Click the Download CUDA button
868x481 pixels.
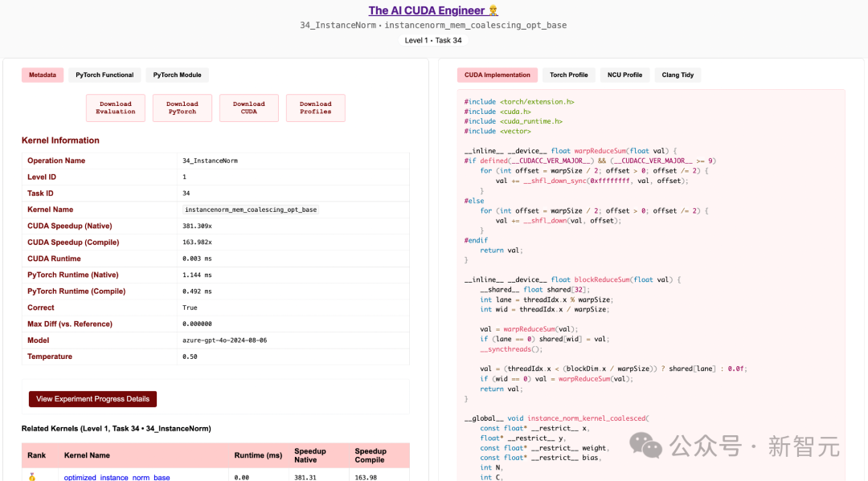click(x=248, y=108)
